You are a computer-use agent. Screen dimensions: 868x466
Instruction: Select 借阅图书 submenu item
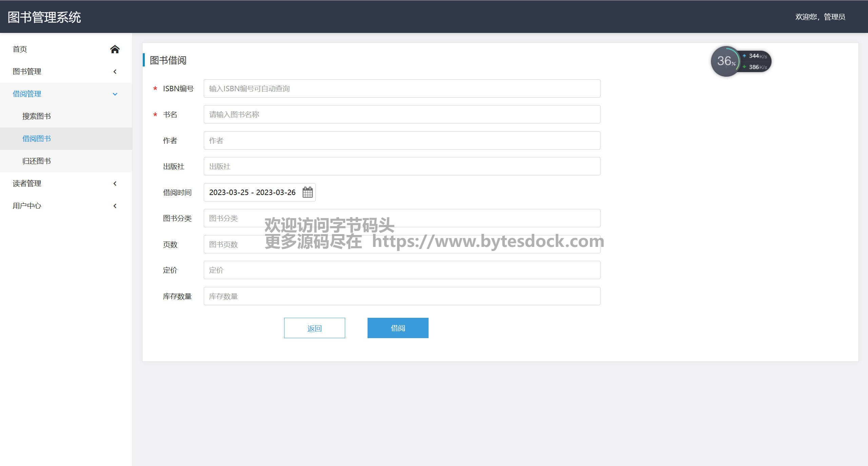(37, 139)
